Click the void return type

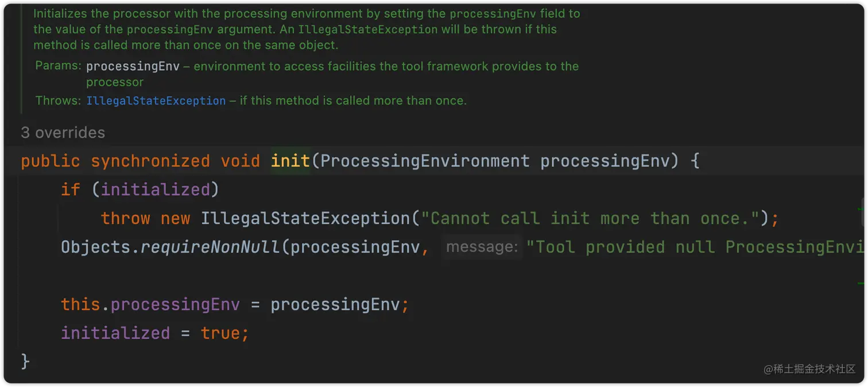click(x=241, y=161)
